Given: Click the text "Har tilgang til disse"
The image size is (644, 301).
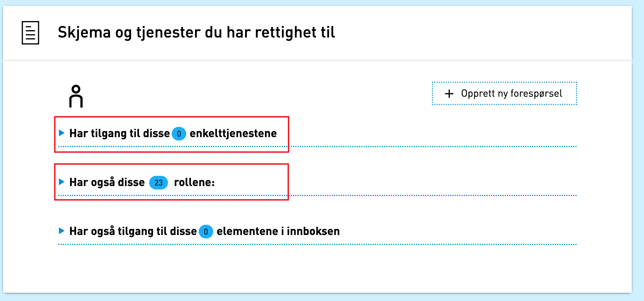Looking at the screenshot, I should 120,133.
